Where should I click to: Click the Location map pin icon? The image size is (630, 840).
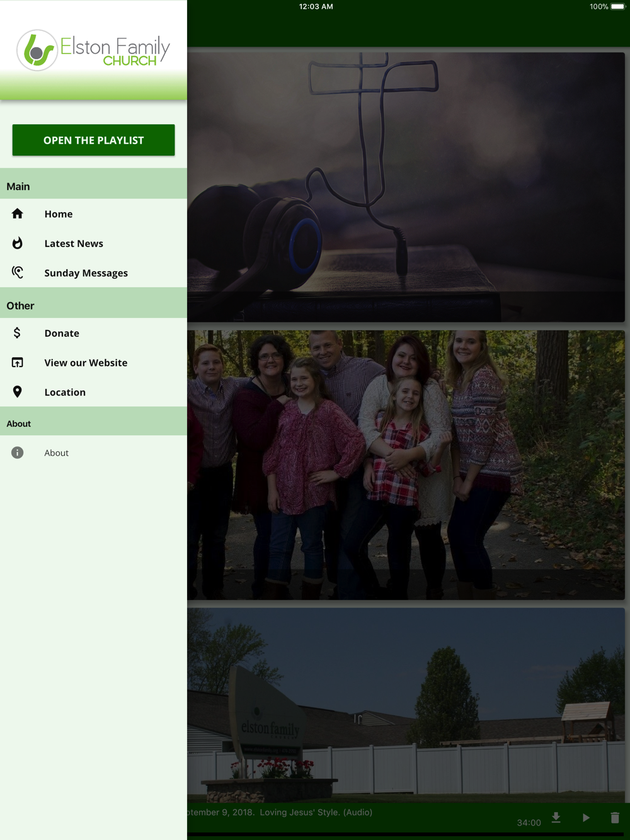(x=18, y=392)
